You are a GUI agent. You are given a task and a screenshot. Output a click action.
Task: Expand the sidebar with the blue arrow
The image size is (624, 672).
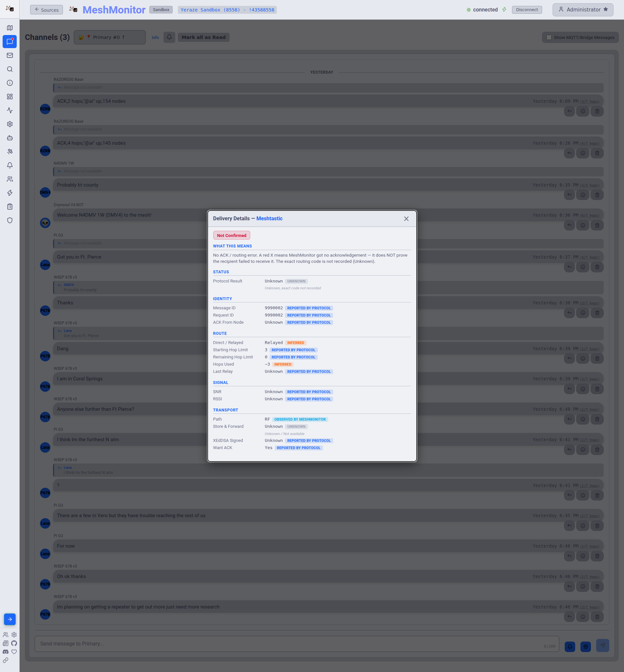point(10,619)
